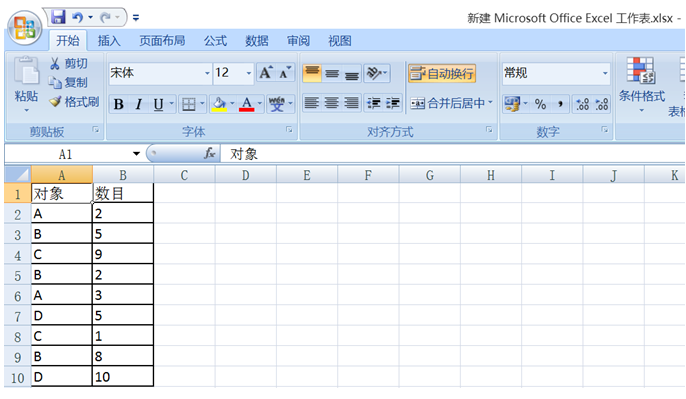Viewport: 686px width, 399px height.
Task: Apply accounting number format
Action: coord(512,104)
